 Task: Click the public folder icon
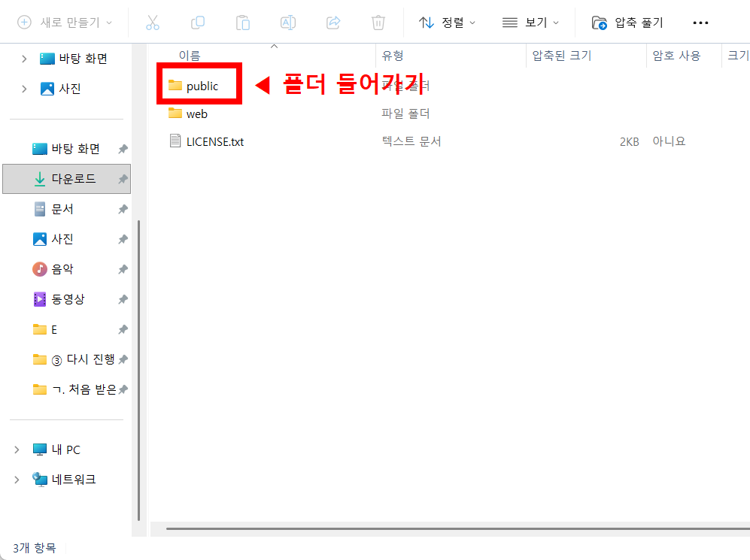175,86
